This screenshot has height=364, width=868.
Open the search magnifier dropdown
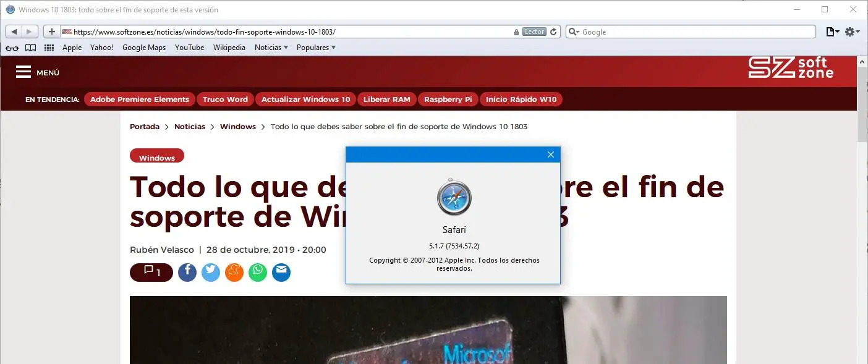coord(574,32)
